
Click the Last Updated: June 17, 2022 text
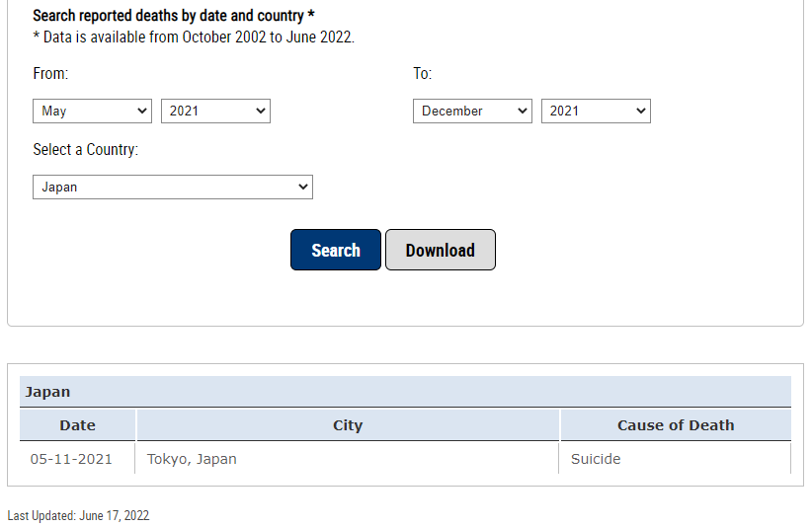point(78,515)
